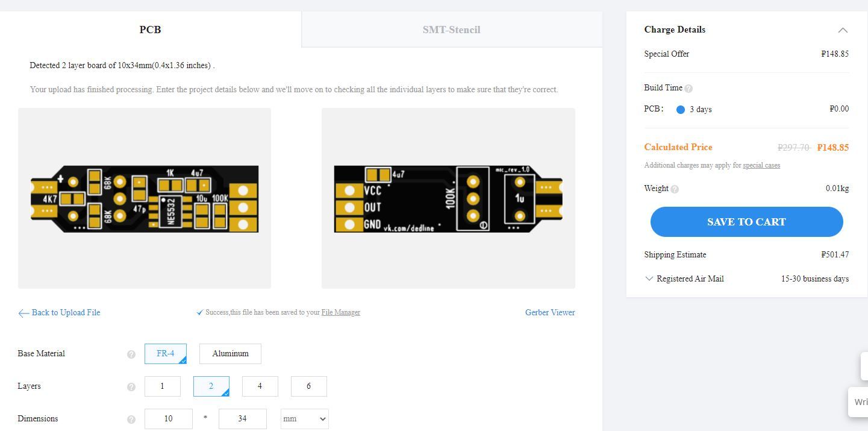The width and height of the screenshot is (868, 431).
Task: Click the SAVE TO CART button
Action: [x=746, y=222]
